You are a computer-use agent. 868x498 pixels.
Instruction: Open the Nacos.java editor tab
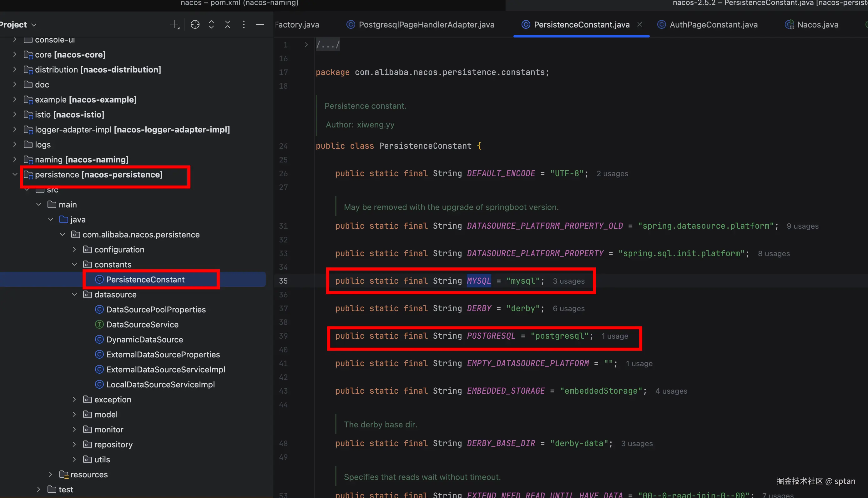[817, 25]
